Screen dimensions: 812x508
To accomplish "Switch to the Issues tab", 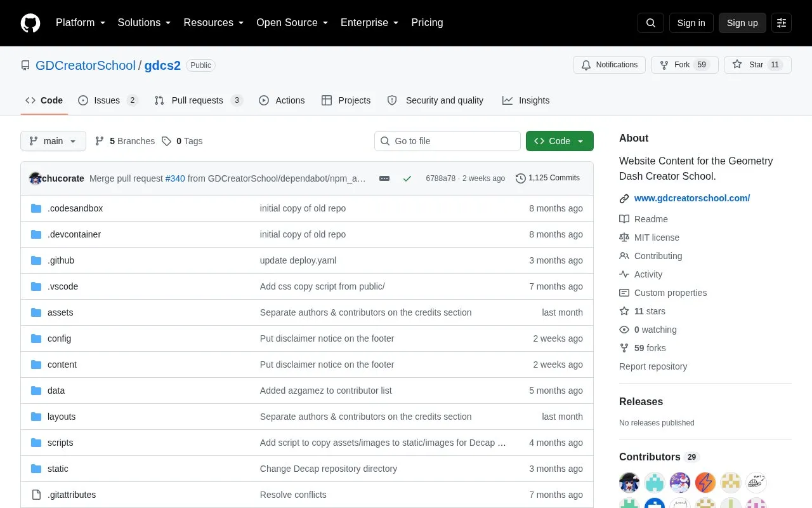I will pos(108,100).
